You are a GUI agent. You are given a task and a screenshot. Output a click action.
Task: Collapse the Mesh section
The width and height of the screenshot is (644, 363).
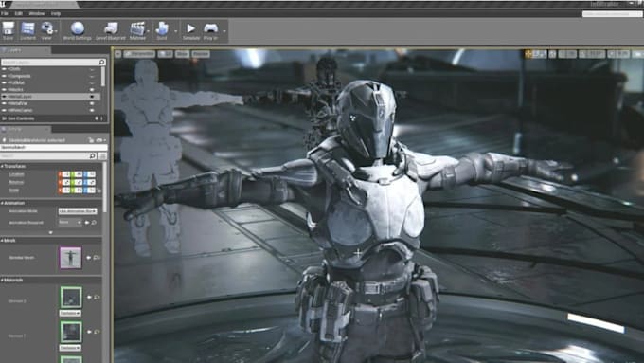coord(2,241)
